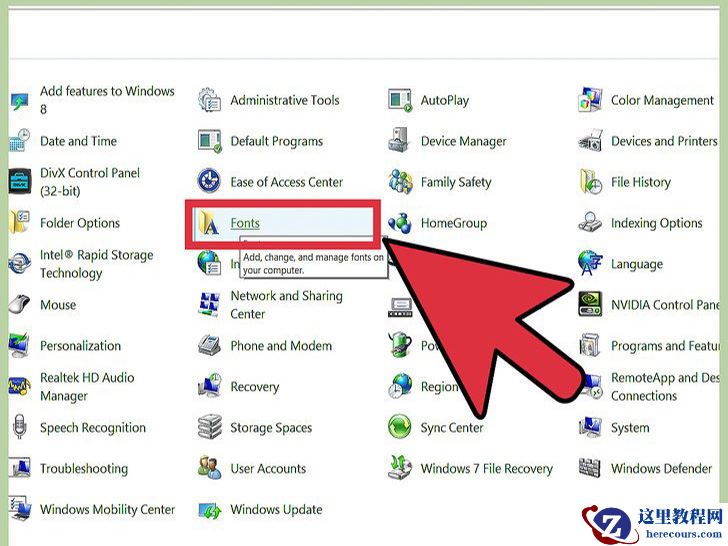This screenshot has width=728, height=546.
Task: Click the Windows Defender wall icon
Action: (x=590, y=468)
